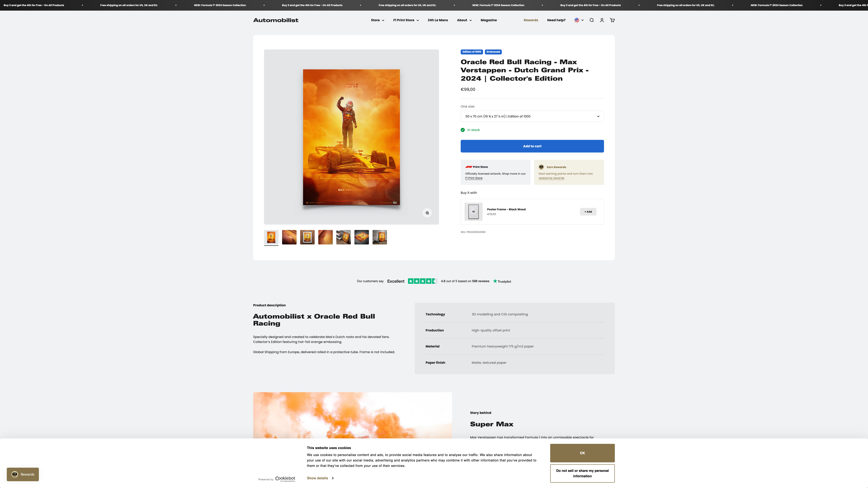Expand the About menu
868x488 pixels.
tap(464, 20)
